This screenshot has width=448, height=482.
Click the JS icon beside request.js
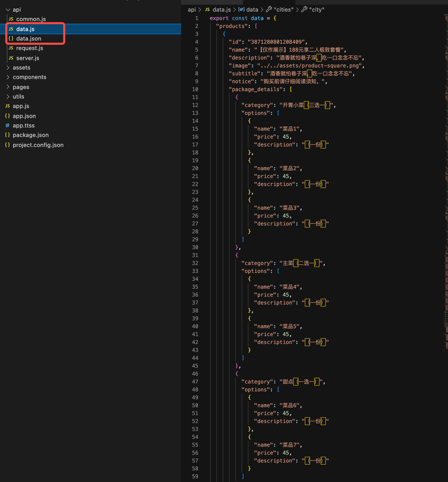click(11, 48)
